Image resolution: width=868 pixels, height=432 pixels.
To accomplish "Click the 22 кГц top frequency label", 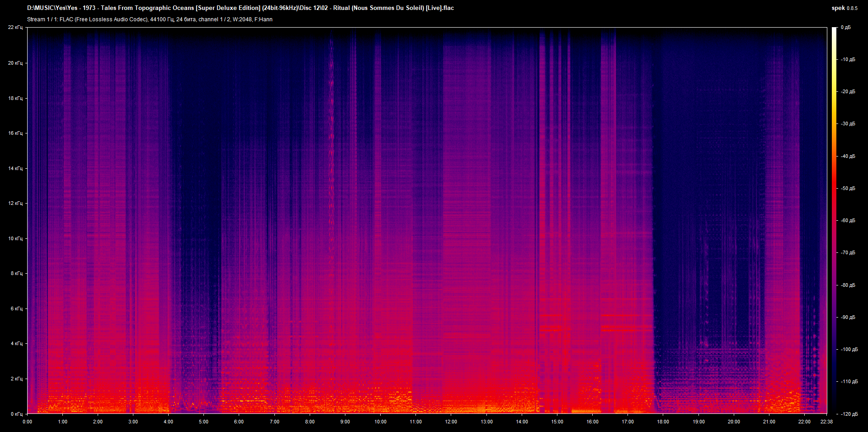I will click(x=15, y=28).
